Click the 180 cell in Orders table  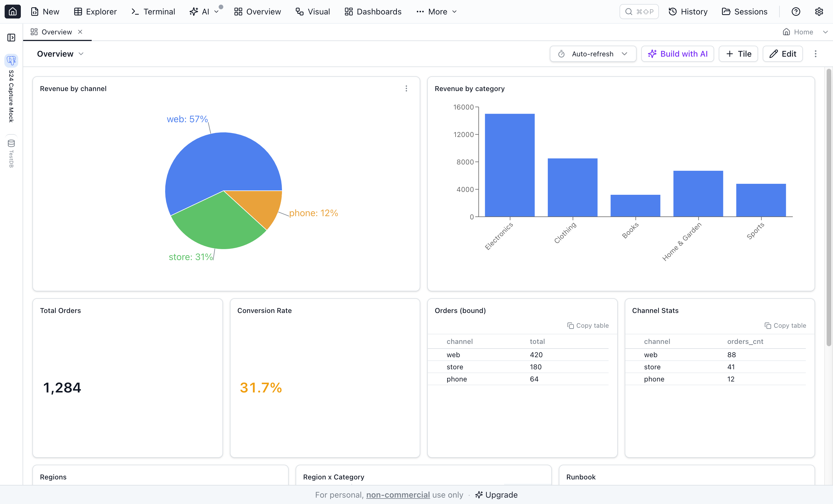pyautogui.click(x=536, y=367)
